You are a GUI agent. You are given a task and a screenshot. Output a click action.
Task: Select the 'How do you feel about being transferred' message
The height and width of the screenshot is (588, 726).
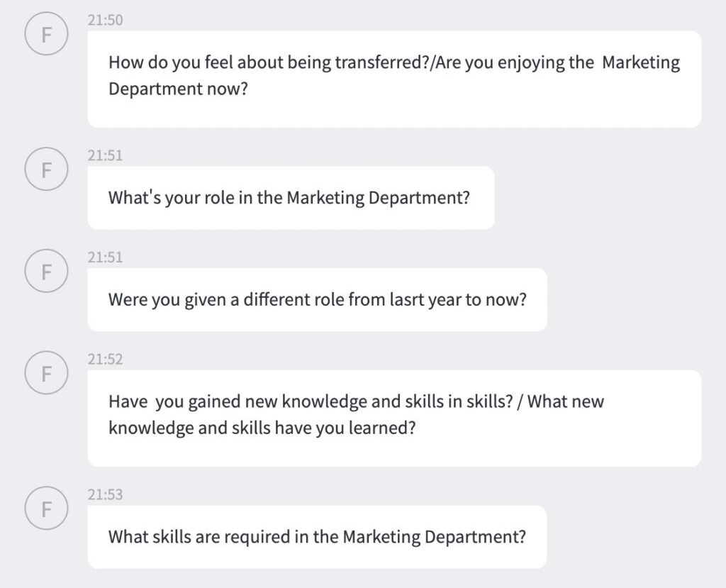[394, 79]
